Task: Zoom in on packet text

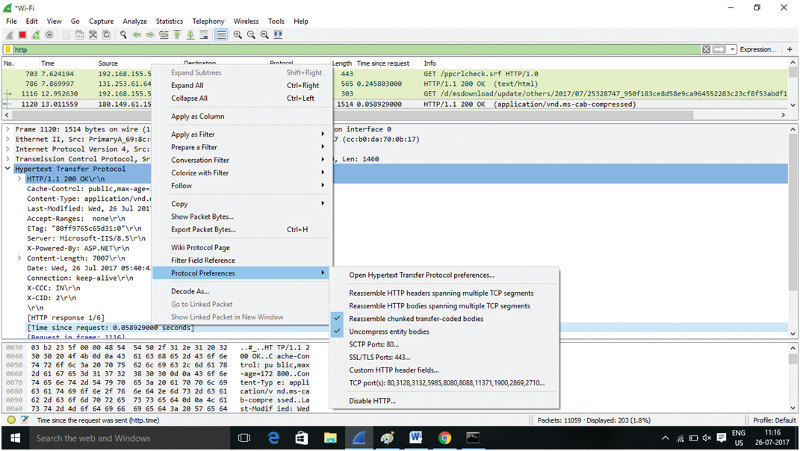Action: pyautogui.click(x=238, y=34)
